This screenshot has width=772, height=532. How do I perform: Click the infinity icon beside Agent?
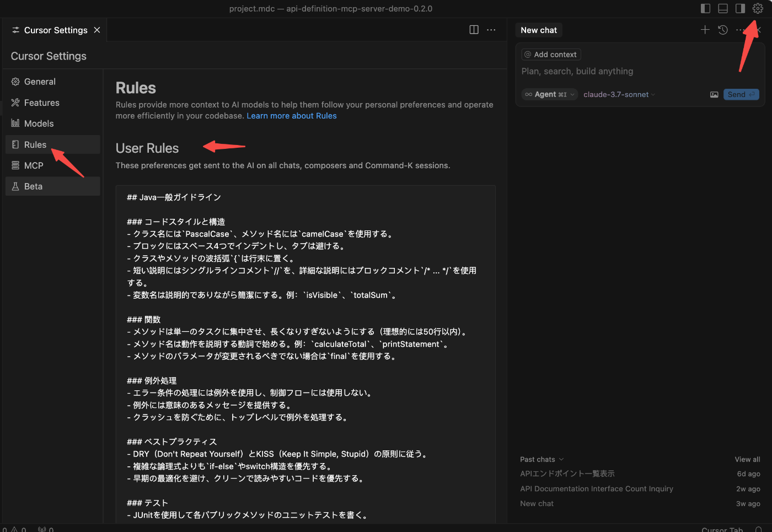[x=529, y=94]
